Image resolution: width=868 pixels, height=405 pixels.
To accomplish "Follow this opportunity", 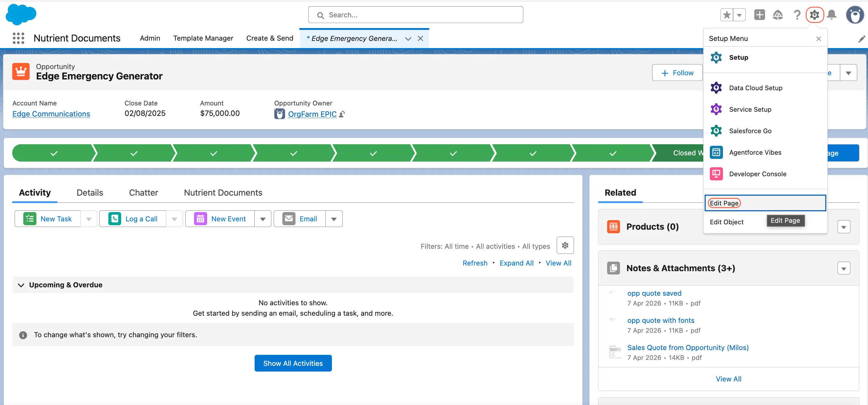I will coord(677,73).
